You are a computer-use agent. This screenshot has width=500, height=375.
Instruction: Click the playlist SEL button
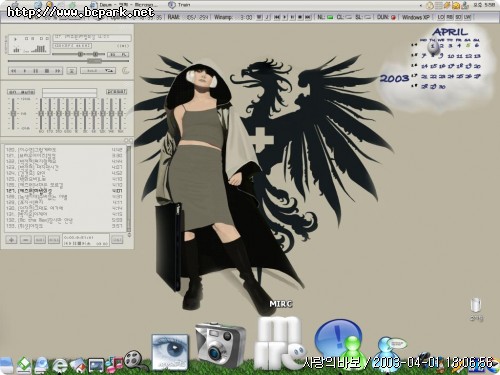[x=40, y=240]
